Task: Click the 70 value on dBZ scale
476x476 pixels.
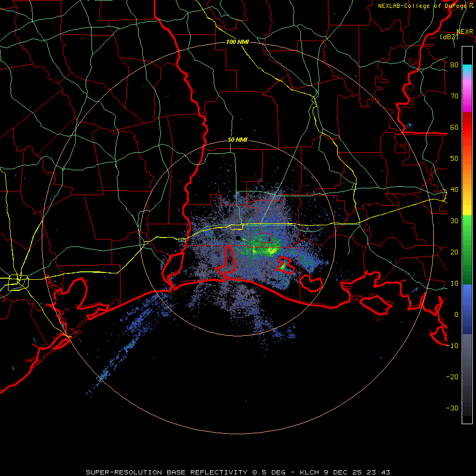Action: (x=454, y=96)
